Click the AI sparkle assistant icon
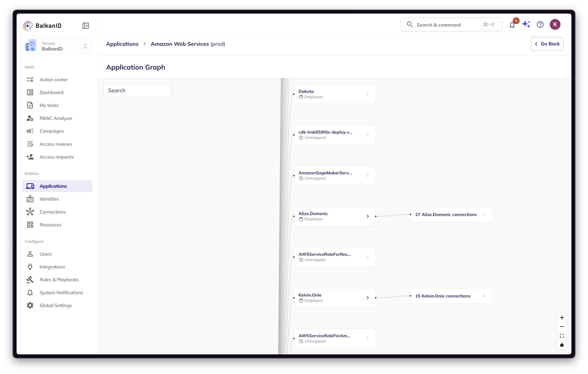The image size is (588, 374). [x=526, y=25]
